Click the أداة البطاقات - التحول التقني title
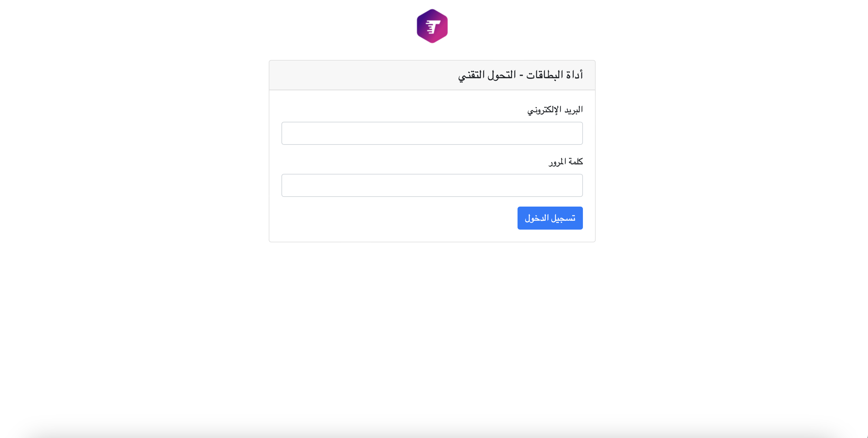Screen dimensions: 868x438 (x=520, y=75)
